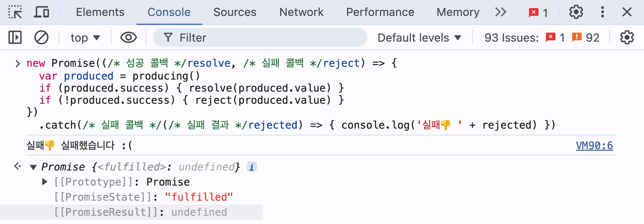Image resolution: width=644 pixels, height=224 pixels.
Task: Toggle the device toolbar icon
Action: pos(42,12)
